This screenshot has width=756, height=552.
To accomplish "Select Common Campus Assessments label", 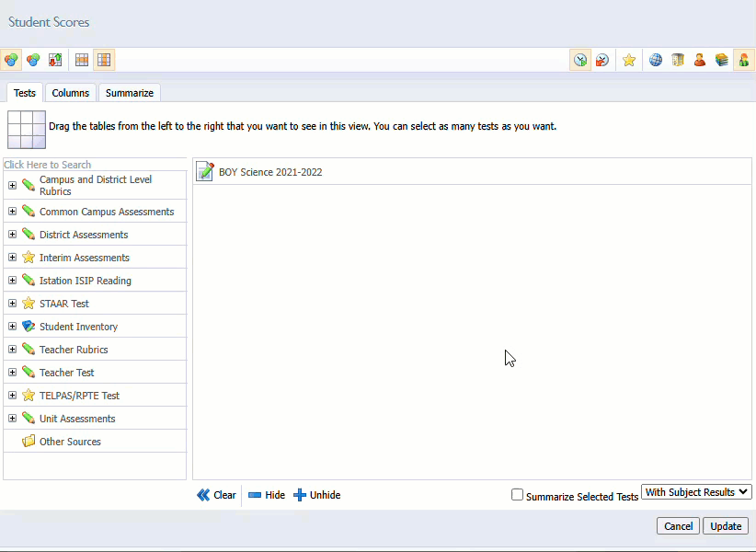I will click(x=107, y=212).
